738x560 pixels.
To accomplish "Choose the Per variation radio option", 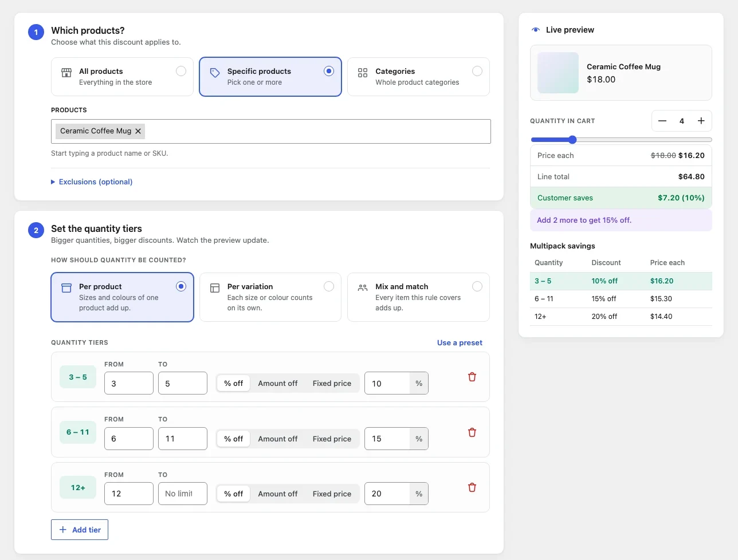I will tap(329, 286).
